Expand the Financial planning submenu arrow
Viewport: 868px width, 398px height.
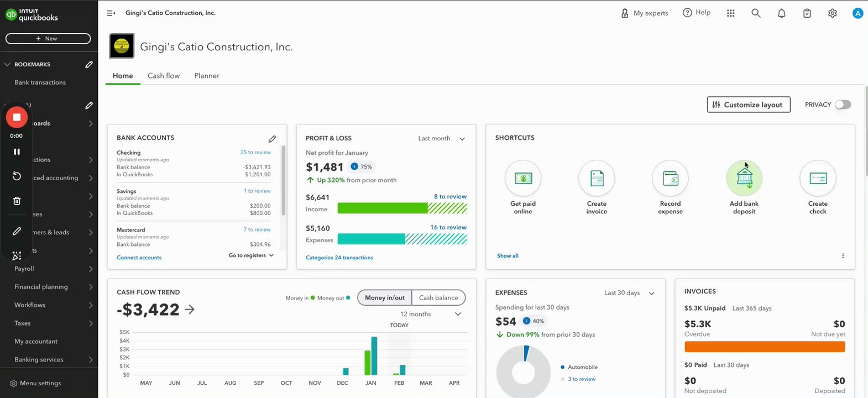[91, 287]
